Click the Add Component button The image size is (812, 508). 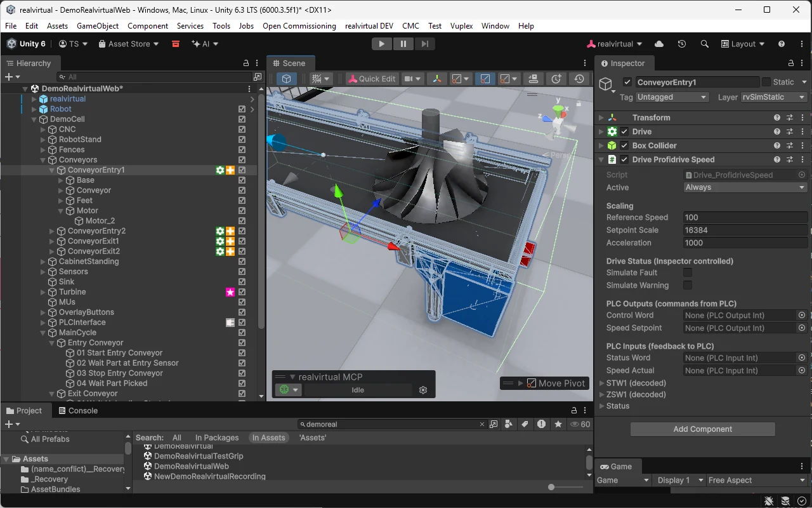pyautogui.click(x=702, y=429)
